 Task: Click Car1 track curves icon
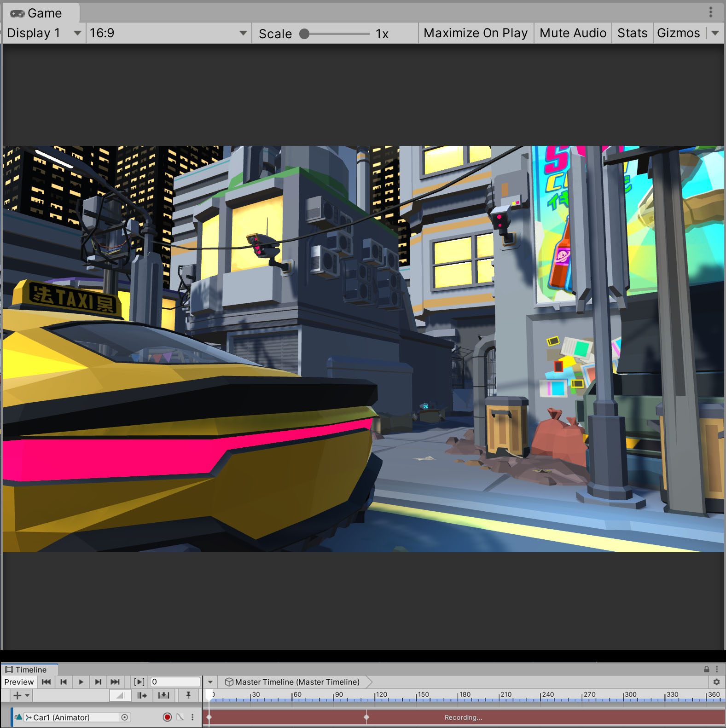[180, 717]
